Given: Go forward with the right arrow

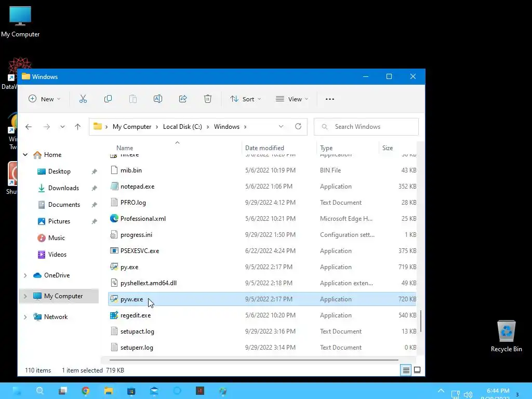Looking at the screenshot, I should 47,127.
